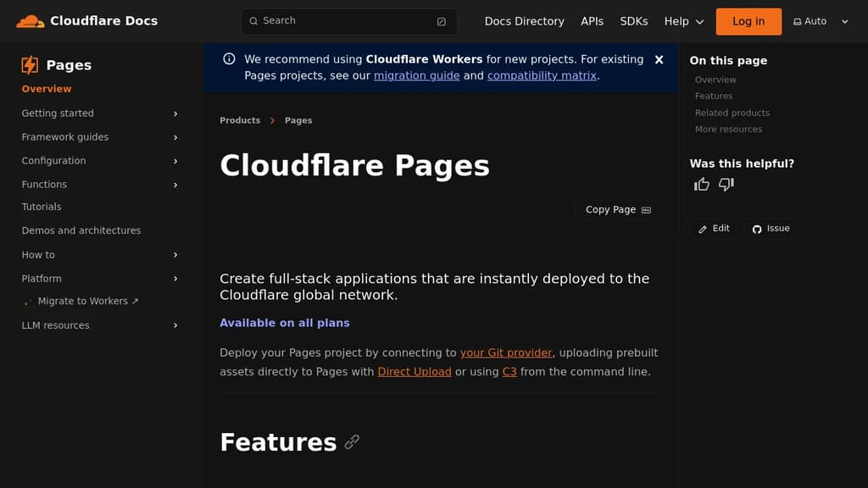The height and width of the screenshot is (488, 868).
Task: Open the Help dropdown menu
Action: point(684,21)
